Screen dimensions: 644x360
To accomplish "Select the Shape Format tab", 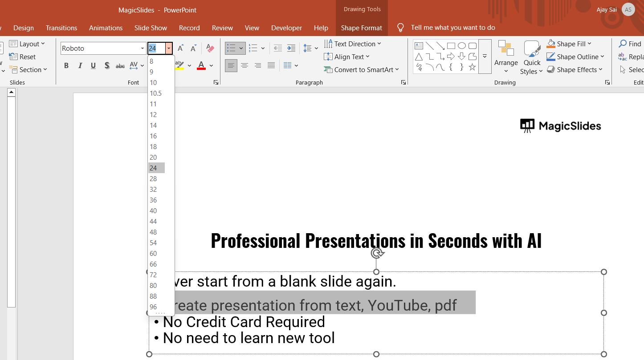I will (x=362, y=28).
